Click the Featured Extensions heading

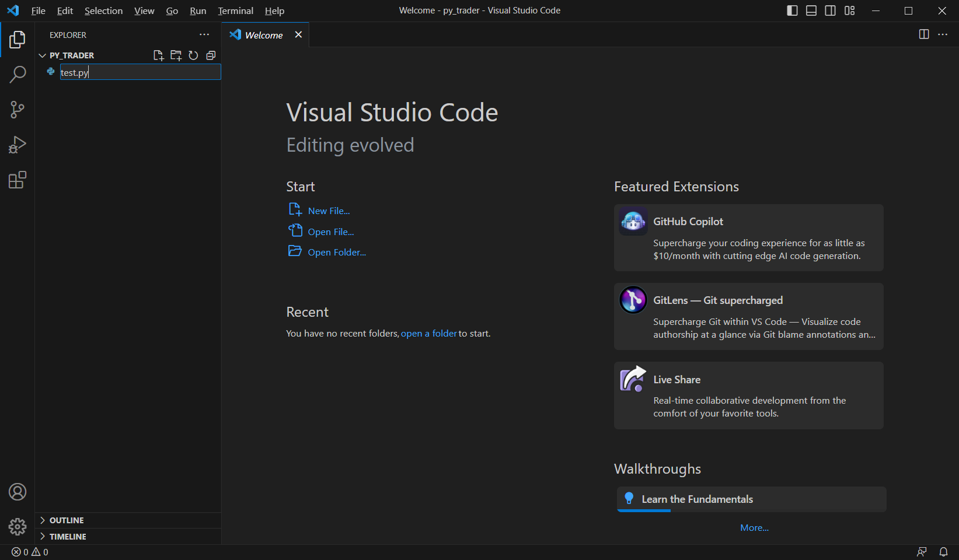(x=676, y=187)
